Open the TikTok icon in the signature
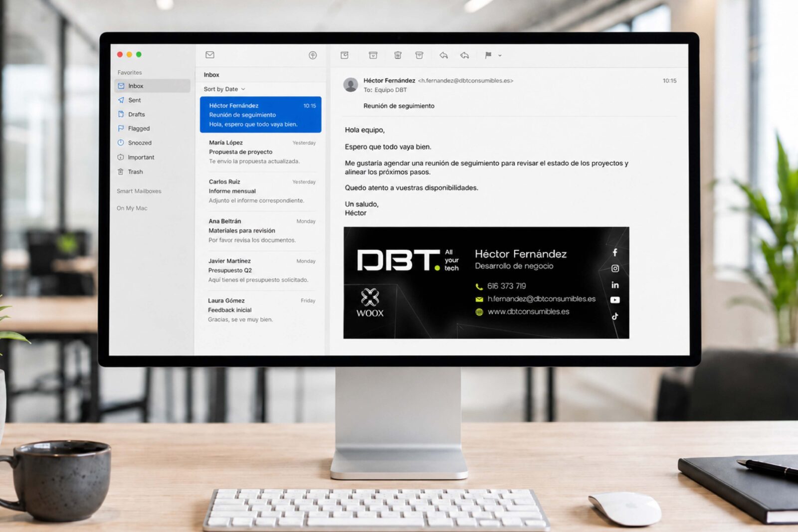Viewport: 798px width, 532px height. point(615,316)
